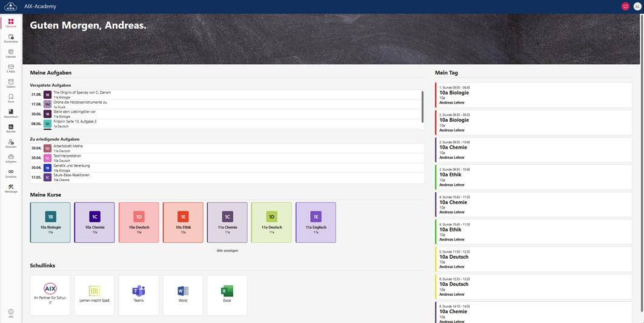The image size is (644, 323).
Task: Open Dateien from the sidebar
Action: point(11,83)
